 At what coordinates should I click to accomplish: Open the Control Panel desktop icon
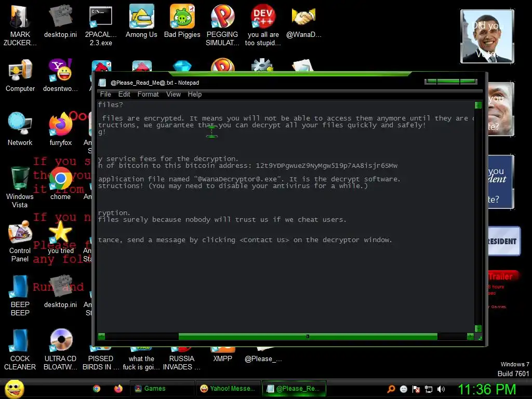point(20,241)
